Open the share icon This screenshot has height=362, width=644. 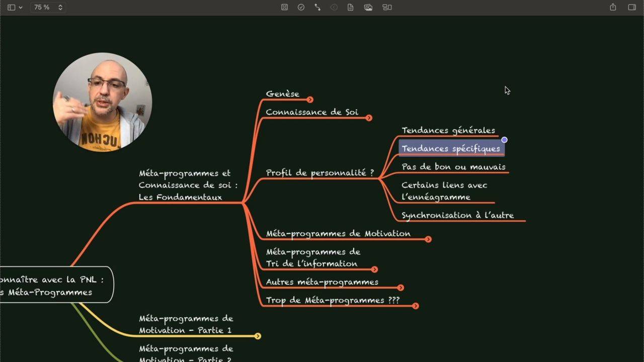613,7
